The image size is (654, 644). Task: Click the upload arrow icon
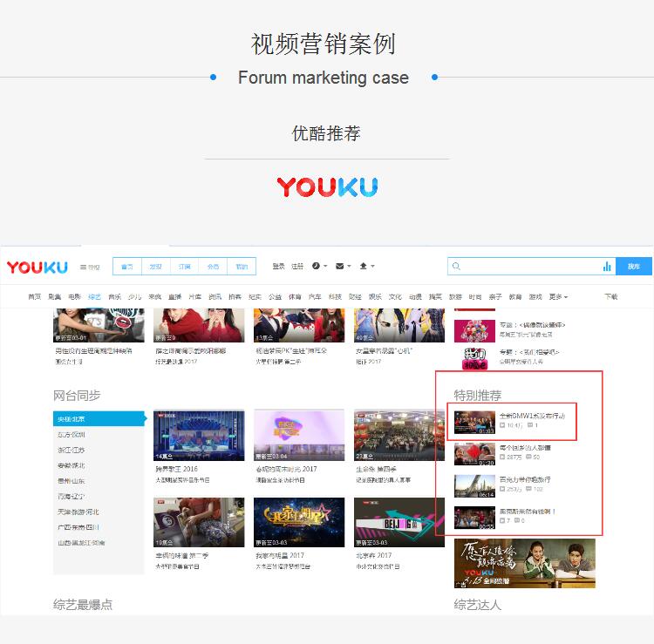coord(364,266)
